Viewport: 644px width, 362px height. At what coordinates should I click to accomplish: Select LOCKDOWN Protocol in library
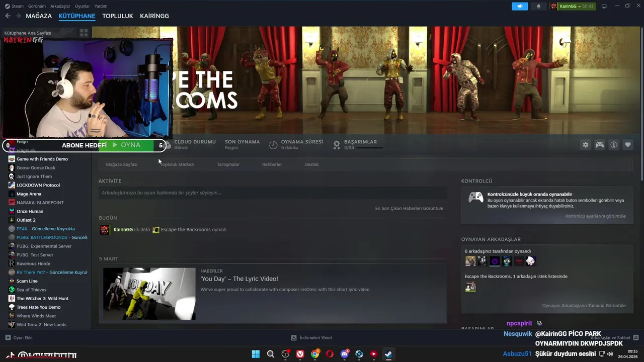coord(38,185)
